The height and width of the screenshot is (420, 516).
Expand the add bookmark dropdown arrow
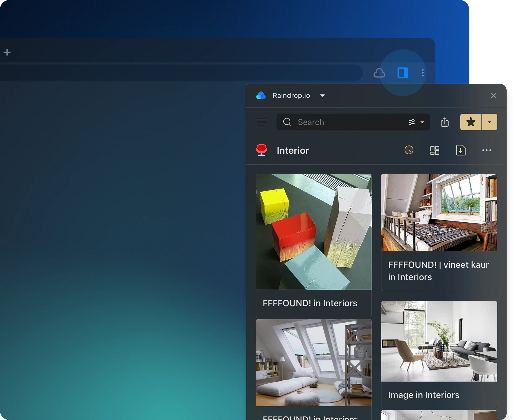tap(490, 122)
